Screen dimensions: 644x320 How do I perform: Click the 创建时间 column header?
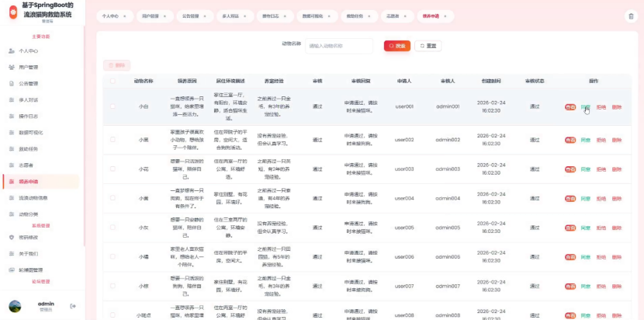coord(491,81)
